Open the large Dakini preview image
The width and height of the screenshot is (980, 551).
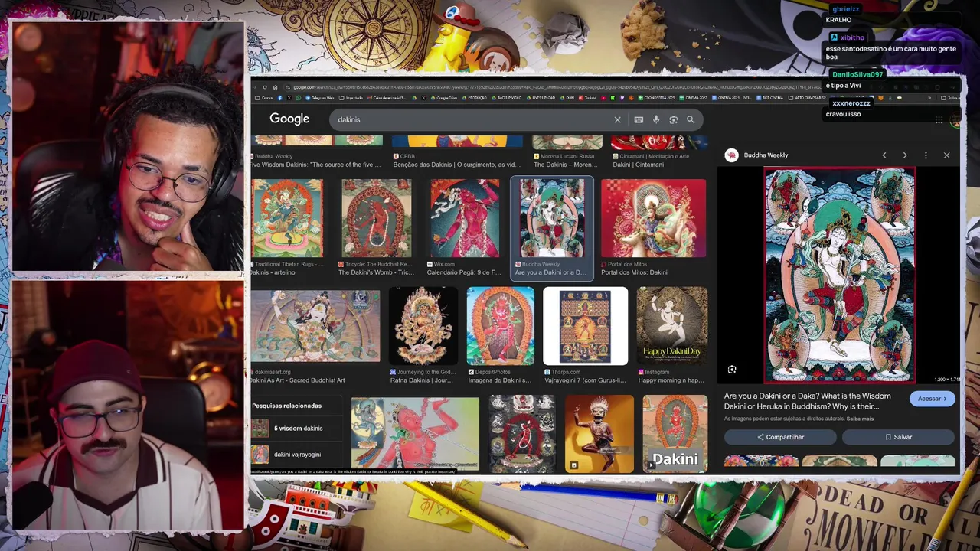pyautogui.click(x=839, y=275)
